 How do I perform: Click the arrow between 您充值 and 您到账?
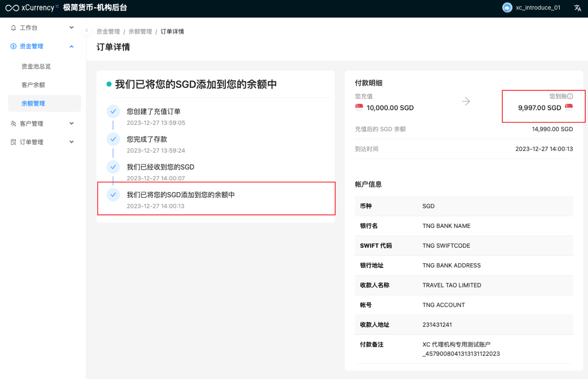466,102
